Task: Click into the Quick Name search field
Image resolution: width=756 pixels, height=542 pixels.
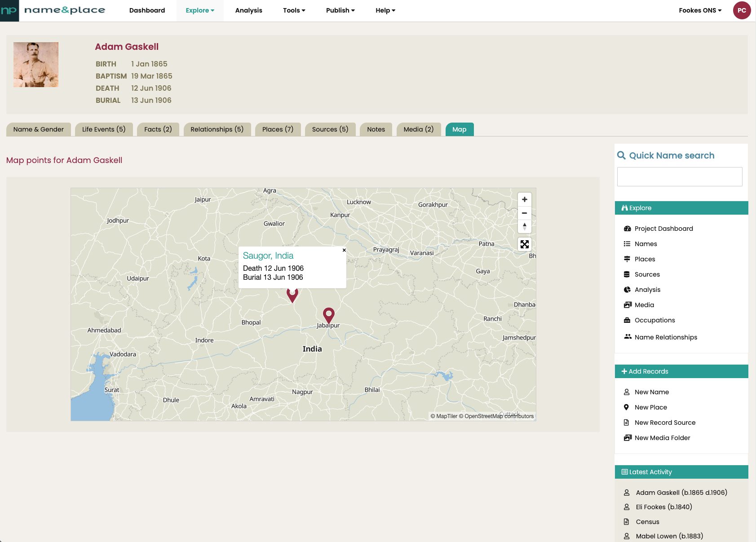Action: pos(680,176)
